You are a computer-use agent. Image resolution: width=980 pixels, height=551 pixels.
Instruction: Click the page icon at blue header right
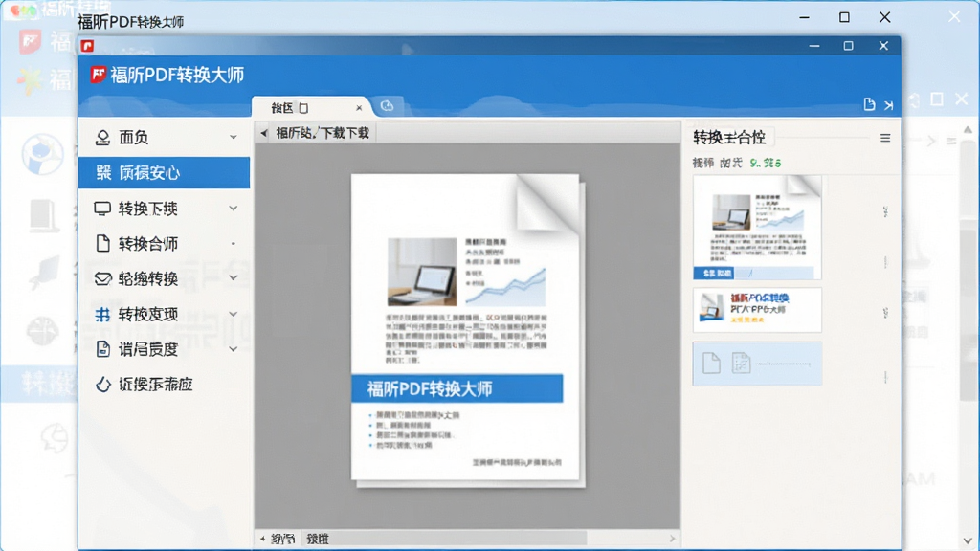pyautogui.click(x=869, y=104)
